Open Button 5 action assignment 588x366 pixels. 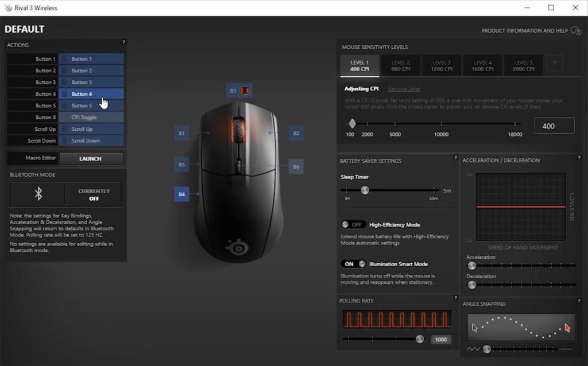pyautogui.click(x=91, y=106)
